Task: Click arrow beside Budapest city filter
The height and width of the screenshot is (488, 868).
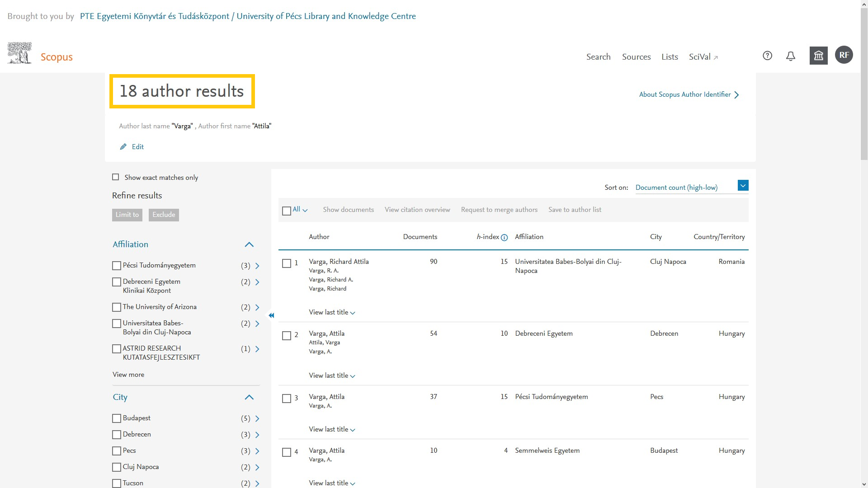Action: [x=257, y=418]
